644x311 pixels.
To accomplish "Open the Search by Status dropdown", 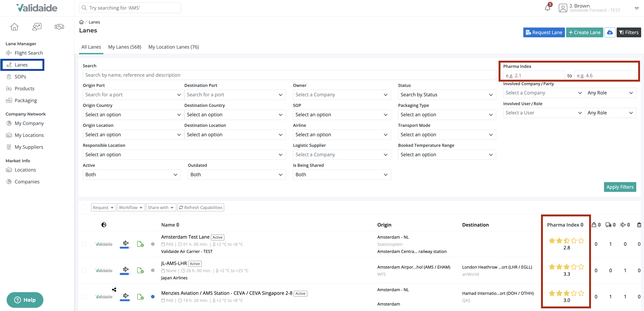I will click(x=447, y=95).
